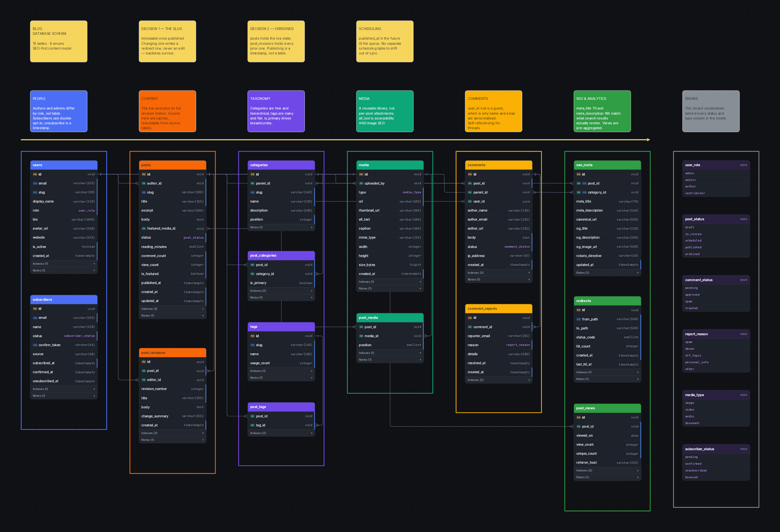This screenshot has height=532, width=780.
Task: Click the PK badge in tags id row
Action: pyautogui.click(x=252, y=336)
